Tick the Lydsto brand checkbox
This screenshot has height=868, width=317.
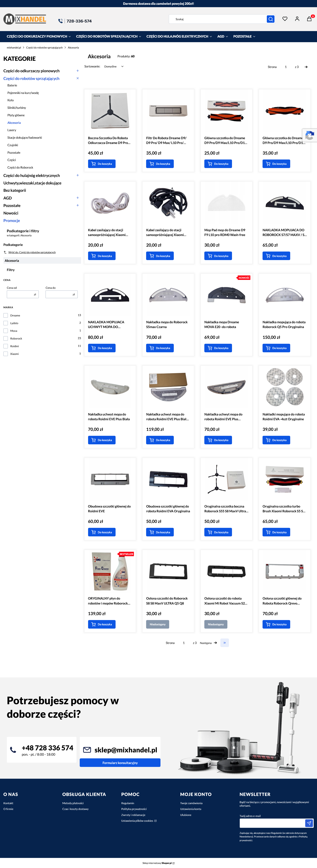tap(6, 323)
